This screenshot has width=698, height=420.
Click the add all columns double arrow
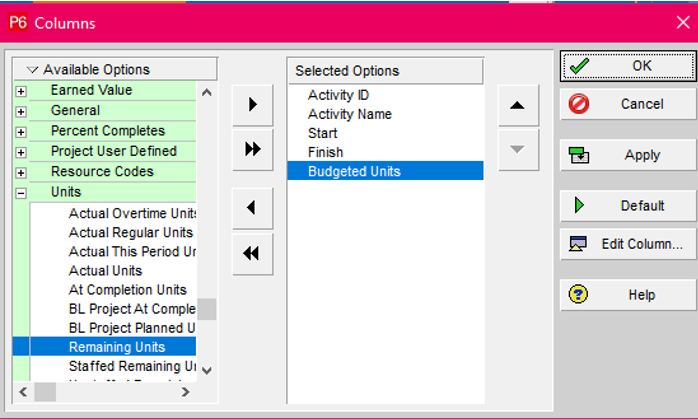click(252, 149)
